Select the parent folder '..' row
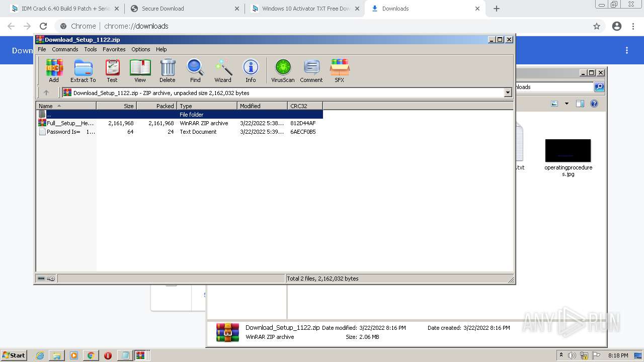Image resolution: width=644 pixels, height=362 pixels. [180, 115]
